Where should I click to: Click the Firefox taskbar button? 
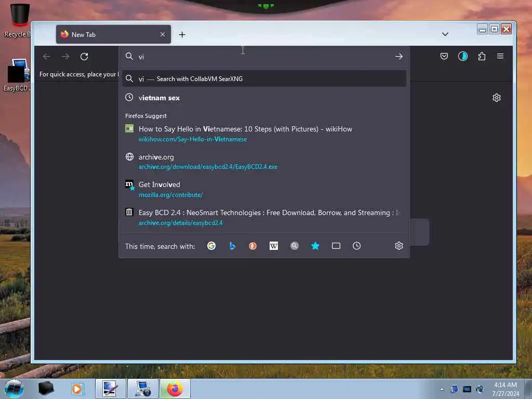click(x=175, y=389)
